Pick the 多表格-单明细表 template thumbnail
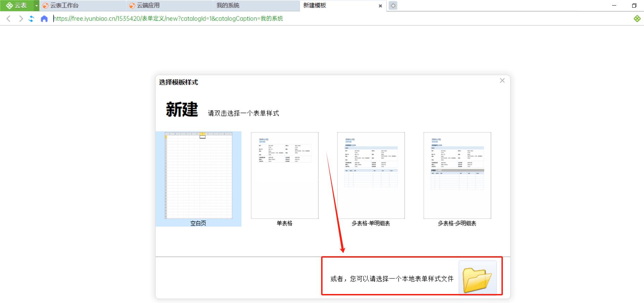 pos(371,175)
